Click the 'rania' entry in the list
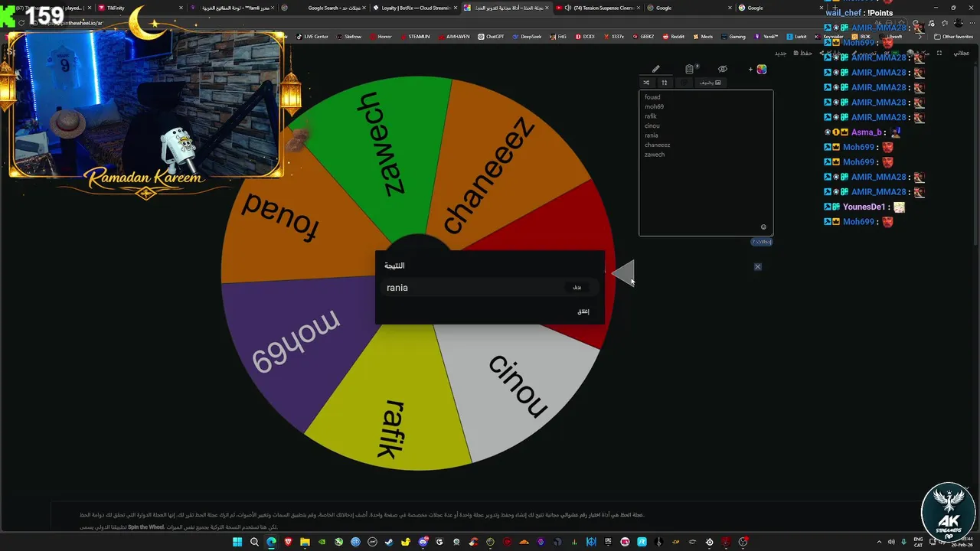This screenshot has height=551, width=980. coord(652,135)
